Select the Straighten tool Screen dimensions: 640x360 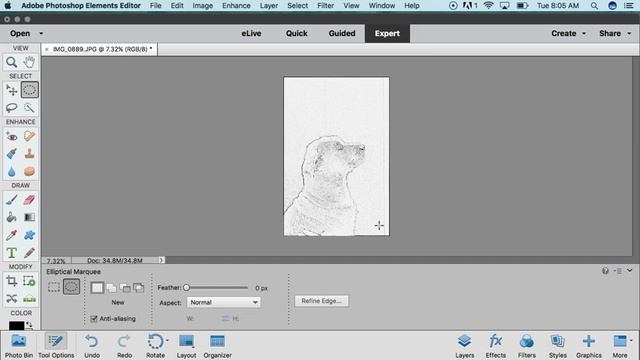click(29, 299)
